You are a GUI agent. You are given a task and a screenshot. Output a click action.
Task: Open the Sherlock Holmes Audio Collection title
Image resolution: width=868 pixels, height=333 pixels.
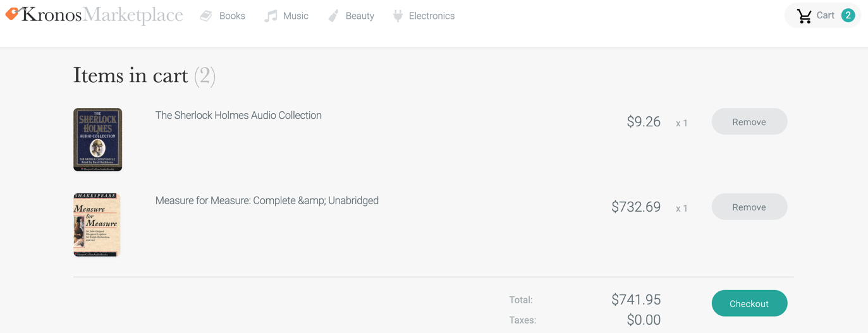click(238, 116)
